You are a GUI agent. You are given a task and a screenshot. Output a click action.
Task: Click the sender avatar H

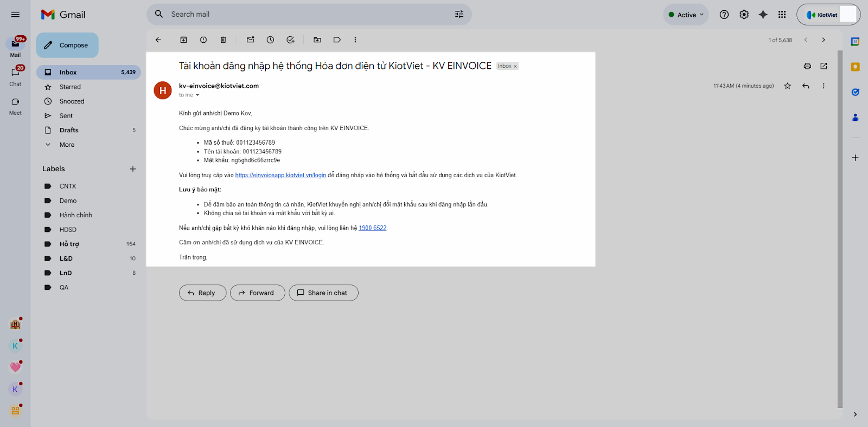[163, 90]
